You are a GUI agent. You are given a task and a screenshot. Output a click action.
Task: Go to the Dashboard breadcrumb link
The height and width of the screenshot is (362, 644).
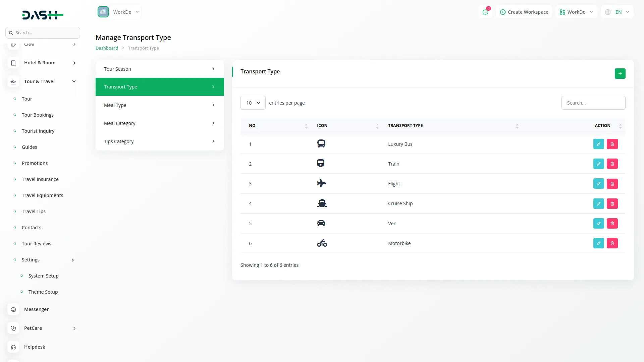(107, 48)
